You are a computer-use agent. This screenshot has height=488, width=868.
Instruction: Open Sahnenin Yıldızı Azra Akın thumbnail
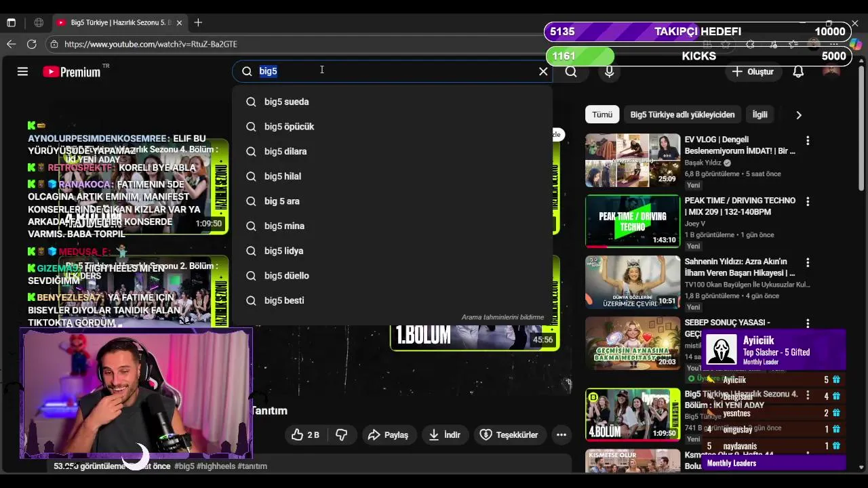pos(633,282)
